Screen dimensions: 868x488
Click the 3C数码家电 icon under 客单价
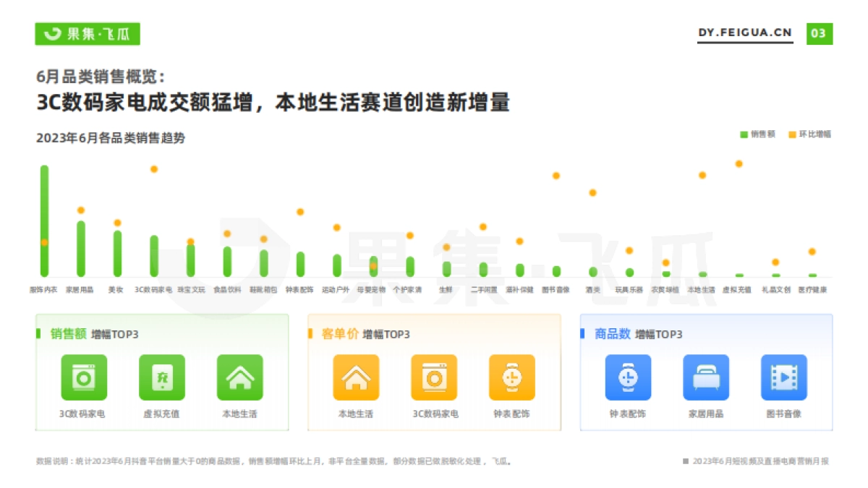point(434,377)
